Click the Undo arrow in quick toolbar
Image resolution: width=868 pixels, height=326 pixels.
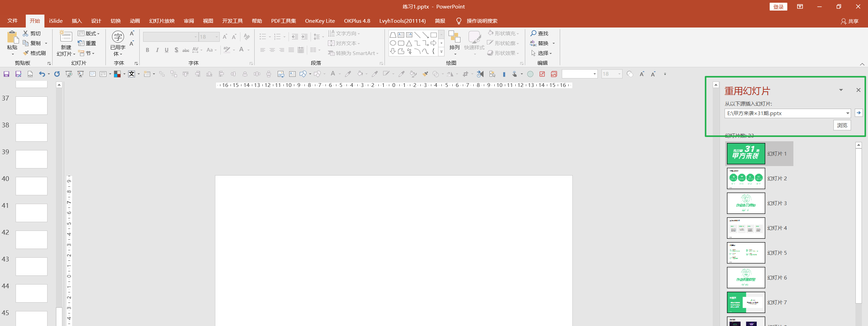pyautogui.click(x=42, y=74)
